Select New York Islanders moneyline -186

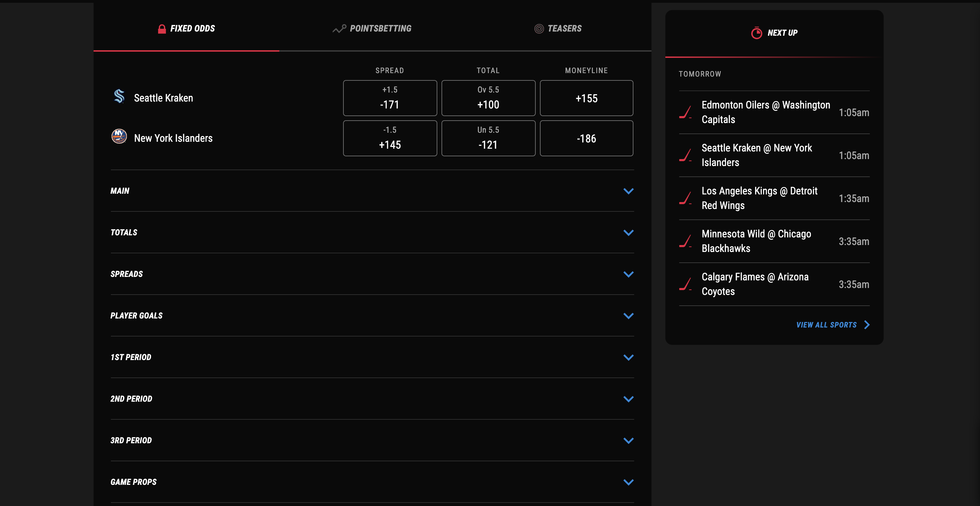pos(586,139)
